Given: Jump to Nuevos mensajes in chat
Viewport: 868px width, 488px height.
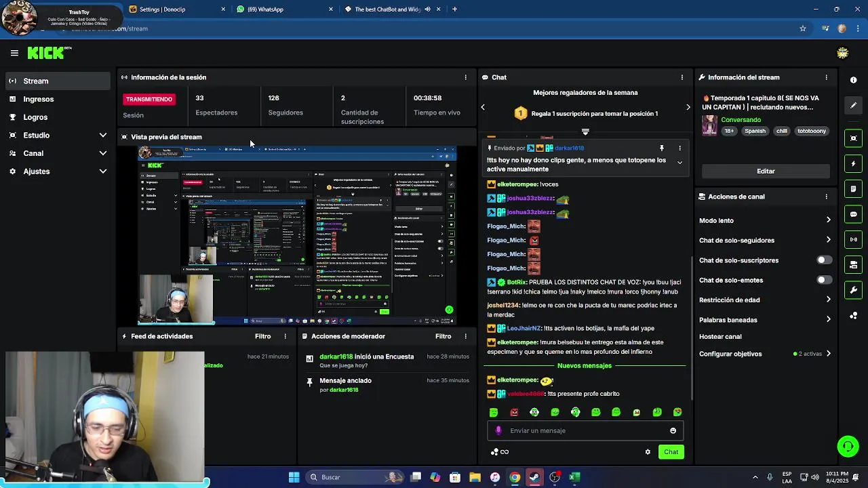Looking at the screenshot, I should (584, 366).
